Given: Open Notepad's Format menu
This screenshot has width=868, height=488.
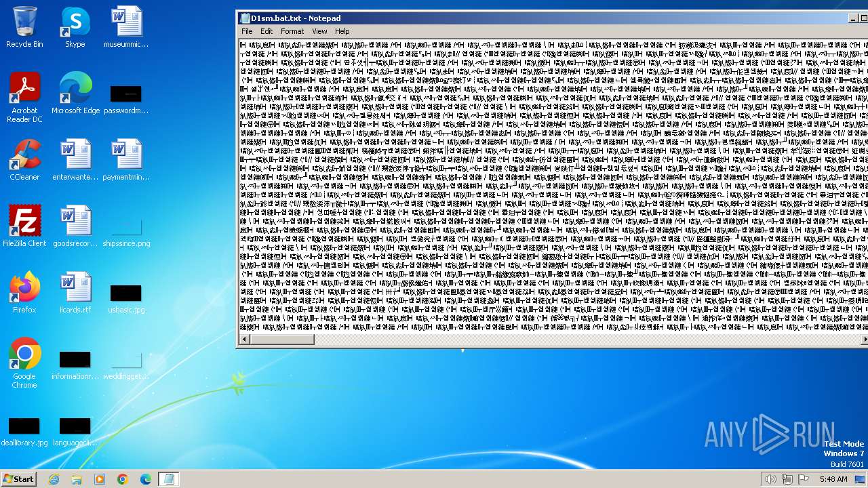Looking at the screenshot, I should click(292, 31).
